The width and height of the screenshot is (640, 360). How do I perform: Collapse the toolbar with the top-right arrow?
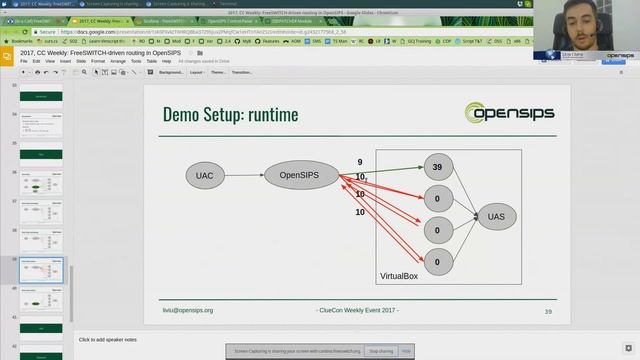(621, 72)
